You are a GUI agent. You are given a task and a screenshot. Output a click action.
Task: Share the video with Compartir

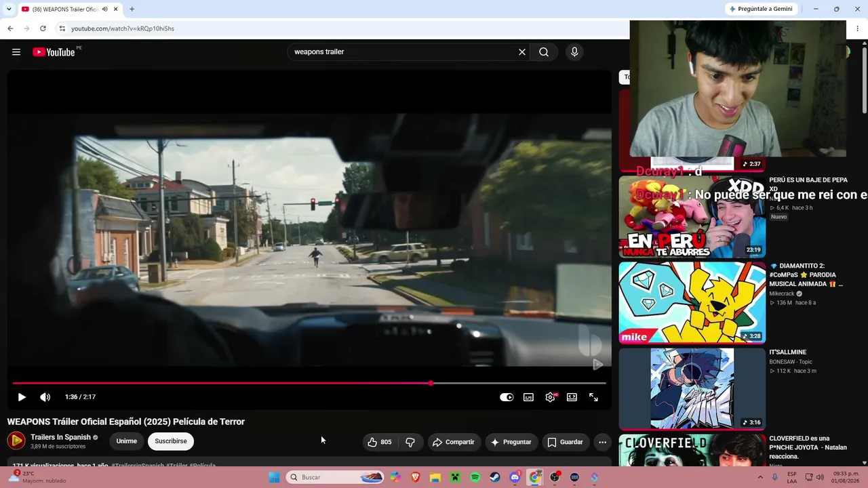click(x=454, y=442)
